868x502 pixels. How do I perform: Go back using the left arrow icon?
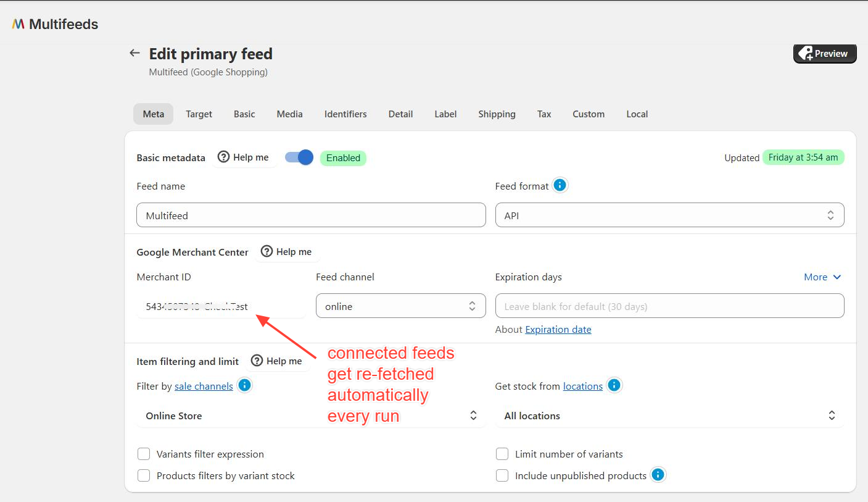pyautogui.click(x=134, y=53)
